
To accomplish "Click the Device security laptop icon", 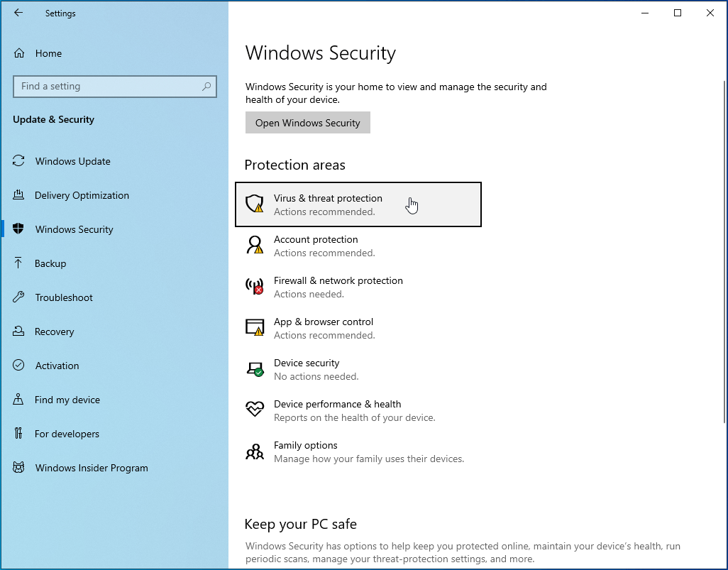I will pyautogui.click(x=254, y=369).
